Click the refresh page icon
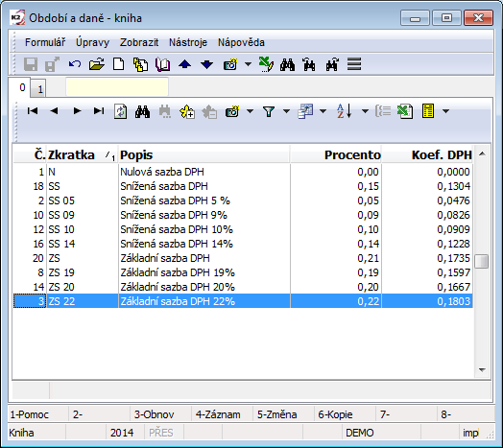 pos(121,111)
